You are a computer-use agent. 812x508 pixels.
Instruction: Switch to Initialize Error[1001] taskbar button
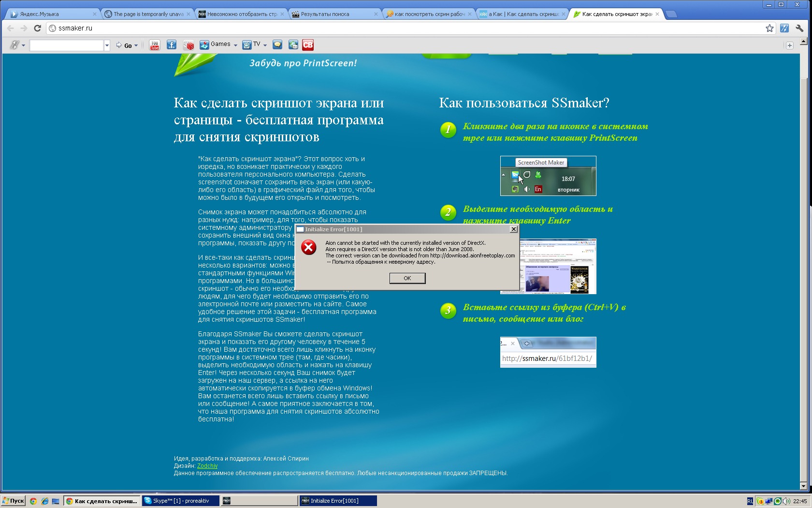pyautogui.click(x=338, y=501)
